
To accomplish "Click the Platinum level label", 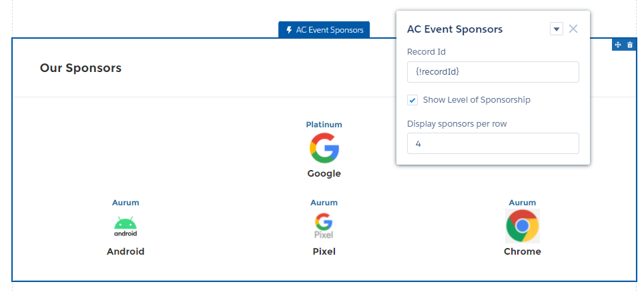I will tap(324, 125).
